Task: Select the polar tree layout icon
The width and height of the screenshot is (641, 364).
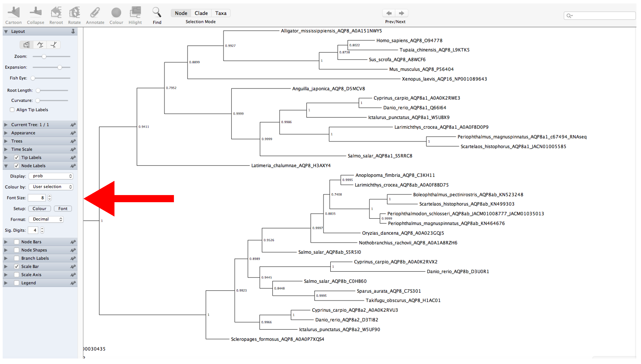Action: pos(40,45)
